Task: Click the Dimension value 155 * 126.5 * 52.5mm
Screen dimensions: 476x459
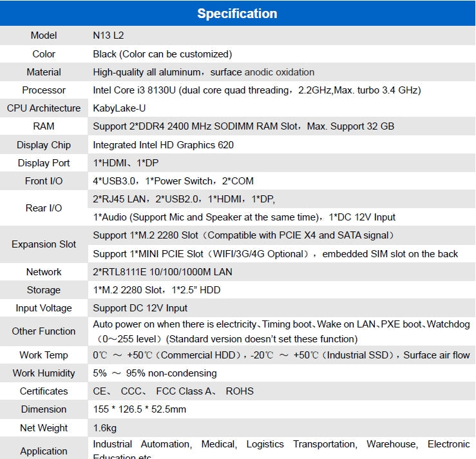Action: [139, 409]
